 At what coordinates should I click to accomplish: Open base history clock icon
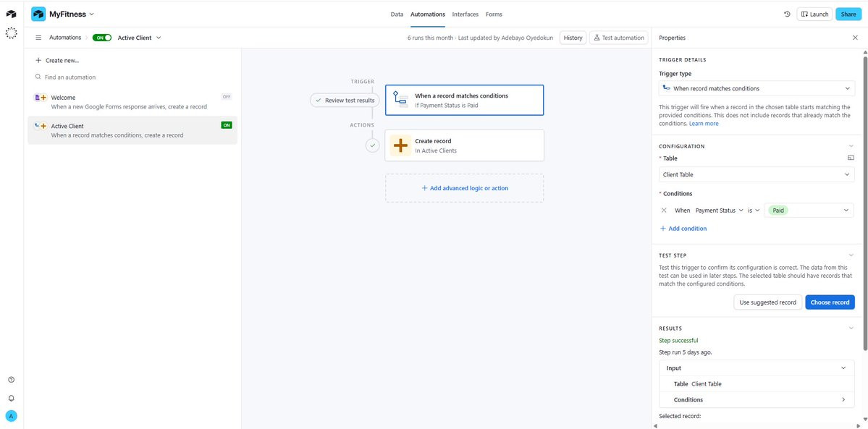787,14
